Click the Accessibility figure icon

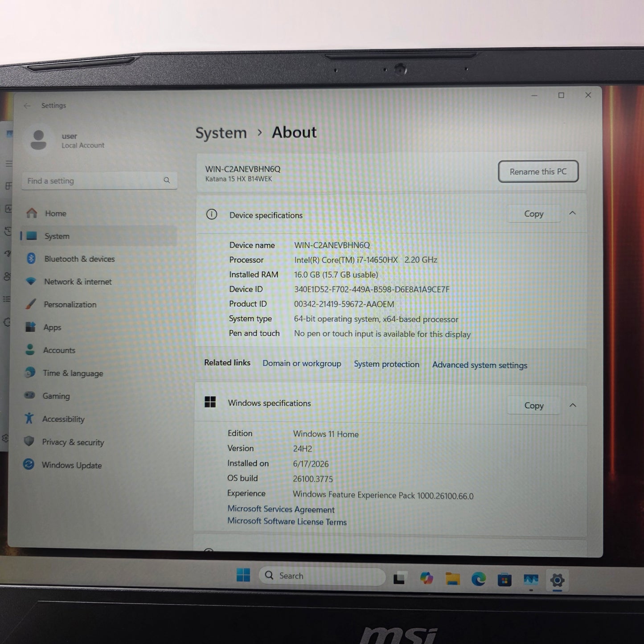coord(29,418)
